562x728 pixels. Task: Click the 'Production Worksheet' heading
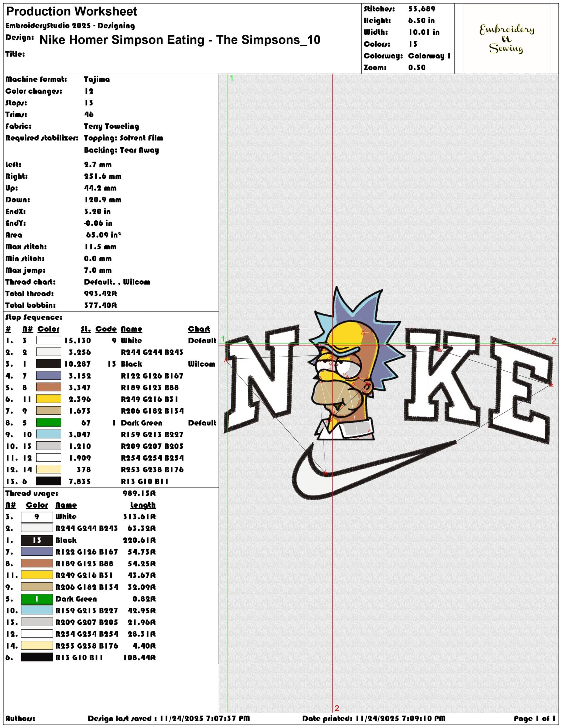point(71,11)
